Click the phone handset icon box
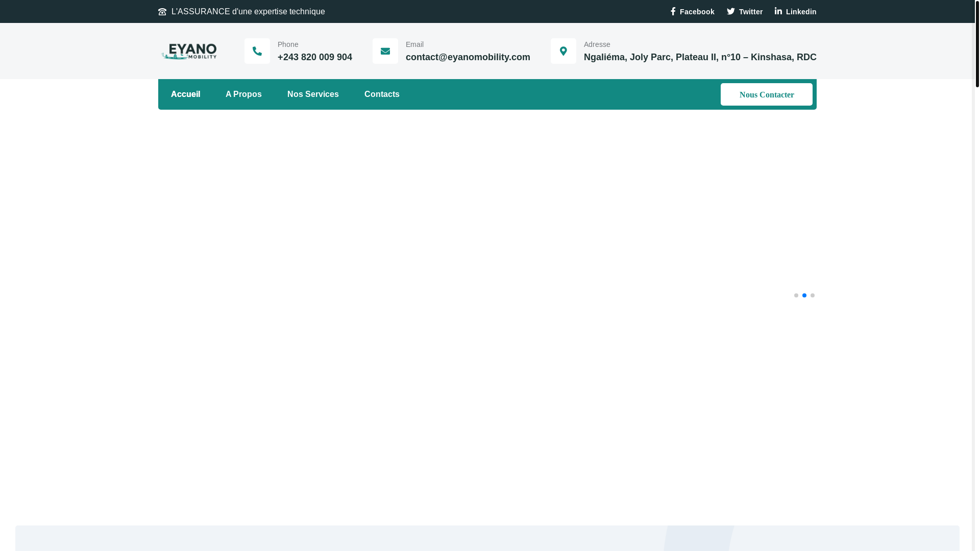Image resolution: width=980 pixels, height=551 pixels. coord(257,51)
